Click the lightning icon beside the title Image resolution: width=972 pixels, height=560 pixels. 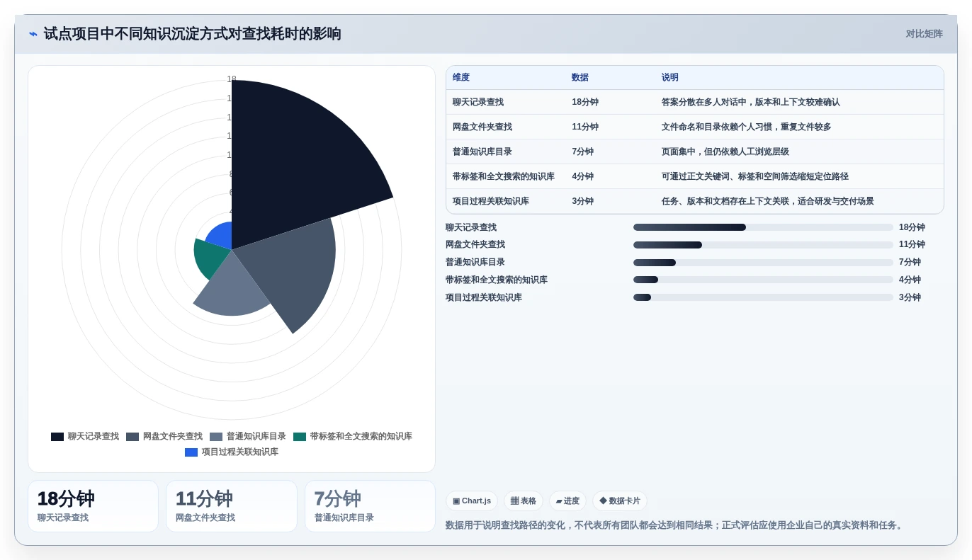pos(33,34)
